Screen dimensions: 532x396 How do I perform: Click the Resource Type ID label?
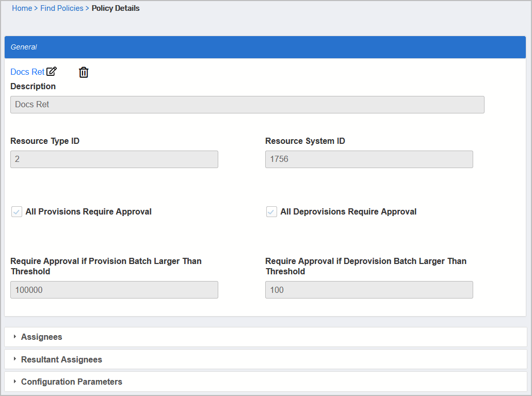coord(45,141)
